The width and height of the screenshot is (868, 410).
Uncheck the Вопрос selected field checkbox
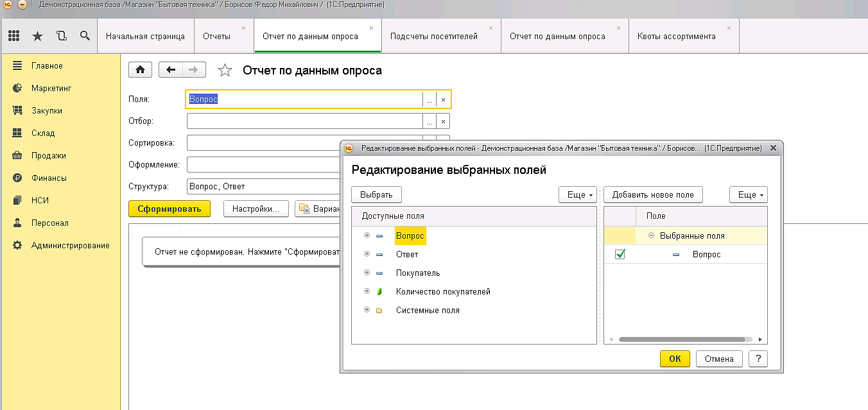pyautogui.click(x=620, y=255)
